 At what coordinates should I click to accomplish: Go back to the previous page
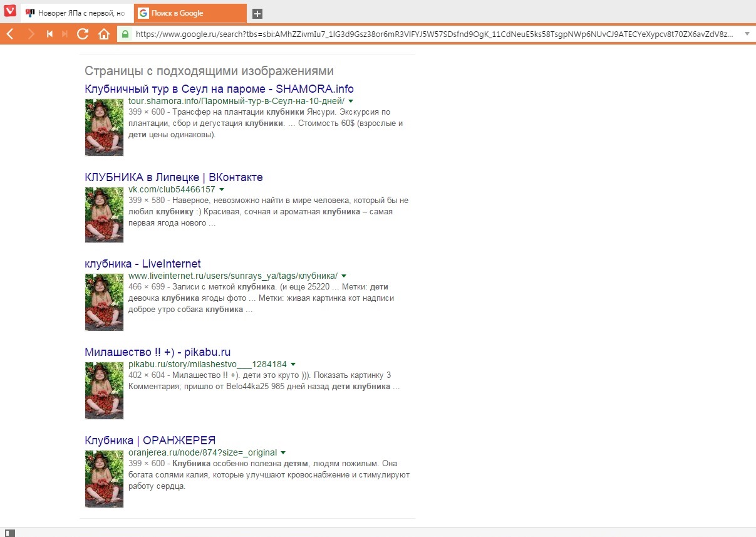[10, 34]
